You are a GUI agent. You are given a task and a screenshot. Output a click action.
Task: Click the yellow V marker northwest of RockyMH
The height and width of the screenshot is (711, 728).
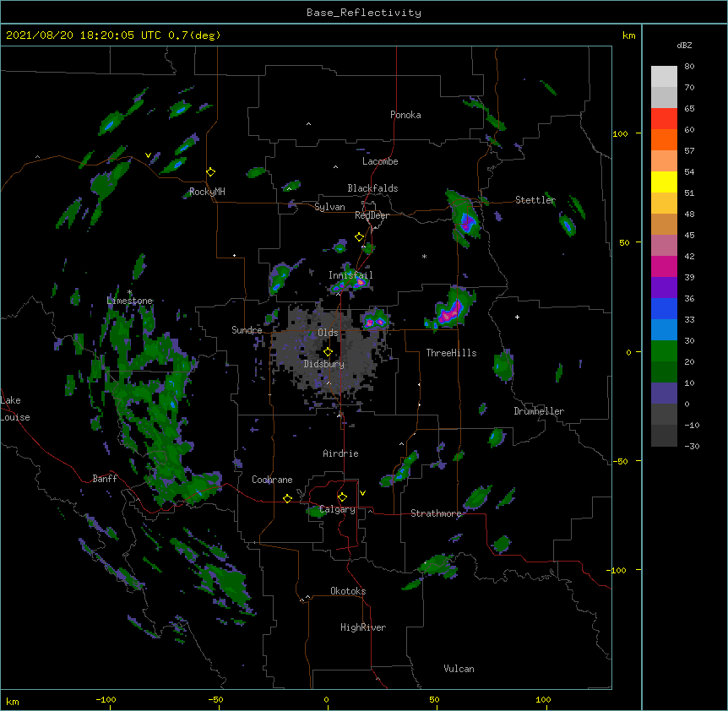[x=148, y=155]
